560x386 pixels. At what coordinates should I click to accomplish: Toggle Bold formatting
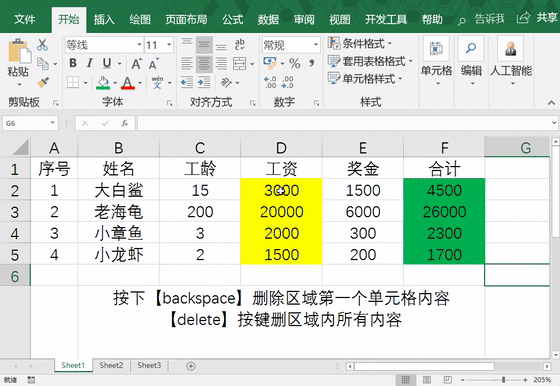tap(73, 63)
